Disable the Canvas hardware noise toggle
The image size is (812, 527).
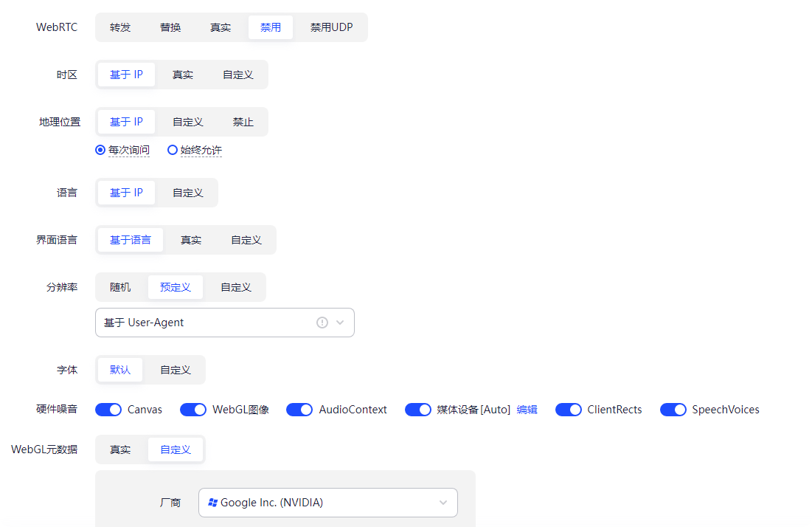[x=108, y=409]
